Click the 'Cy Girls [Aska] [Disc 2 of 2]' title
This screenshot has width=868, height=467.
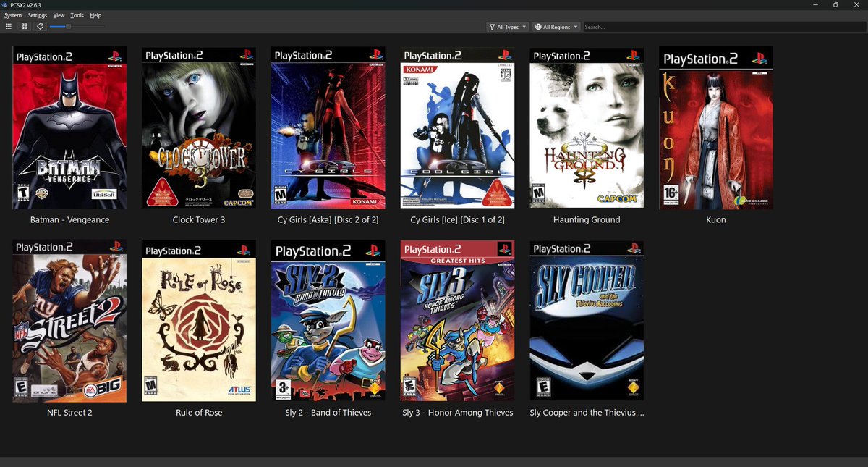(328, 220)
